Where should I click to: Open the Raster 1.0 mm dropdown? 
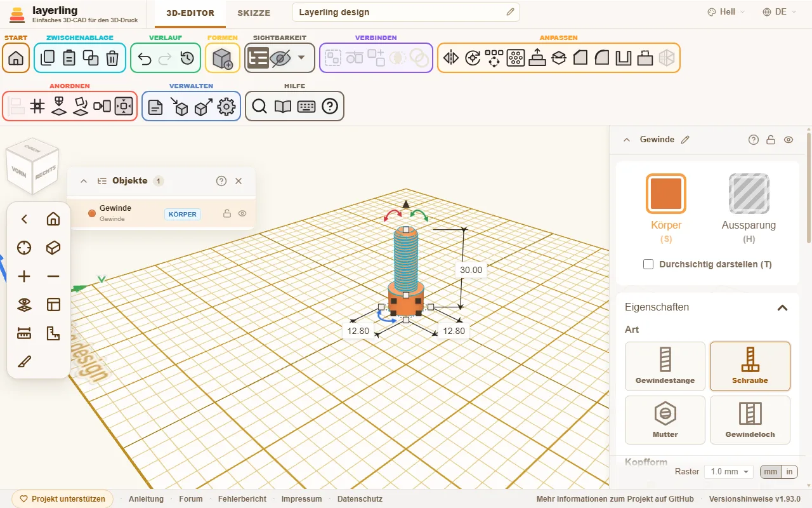coord(729,472)
